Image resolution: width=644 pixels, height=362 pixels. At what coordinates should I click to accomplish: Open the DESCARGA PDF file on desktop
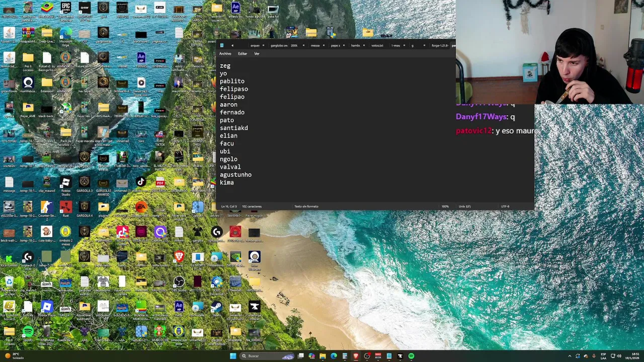point(160,185)
